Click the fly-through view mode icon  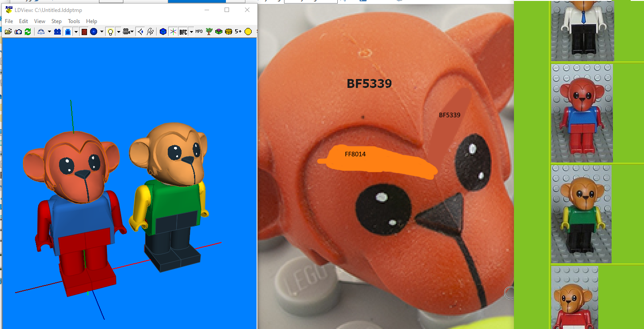(x=140, y=32)
